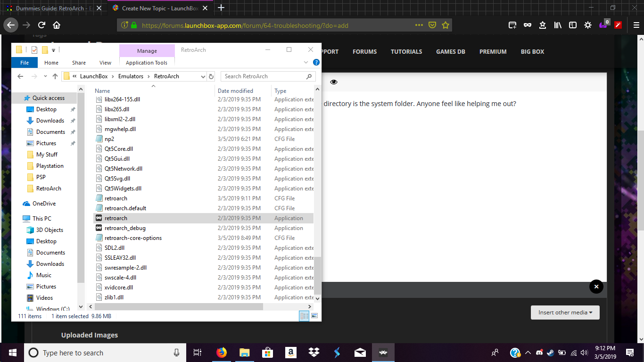Screen dimensions: 644x362
Task: Reload the page in Firefox
Action: [41, 25]
